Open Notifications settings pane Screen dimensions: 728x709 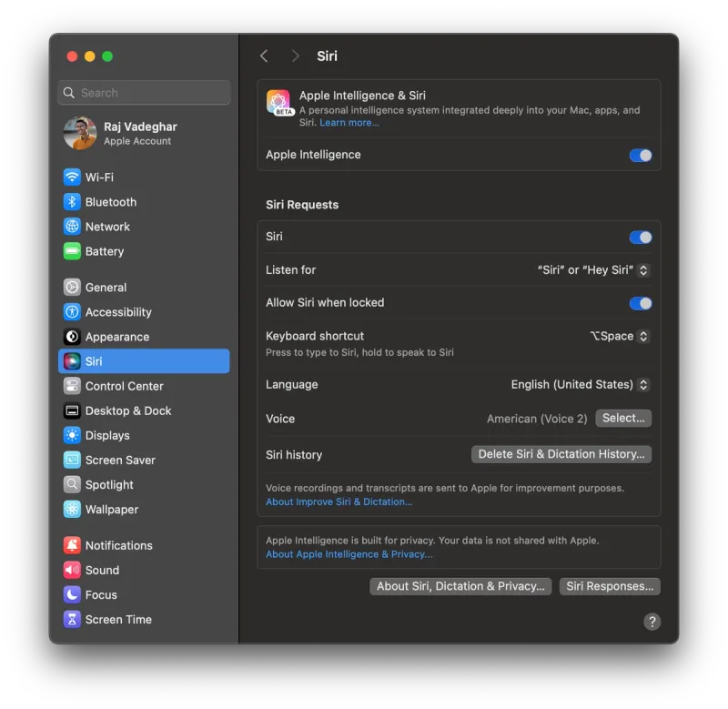(144, 544)
